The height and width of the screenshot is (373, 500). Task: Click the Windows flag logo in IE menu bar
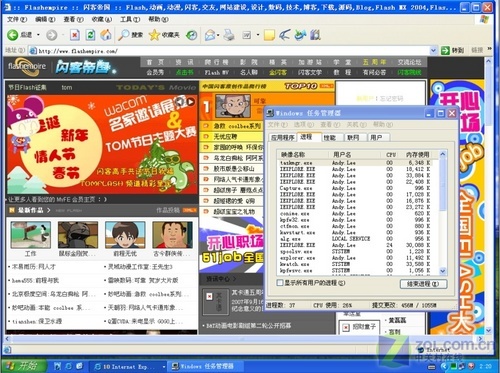pos(484,19)
